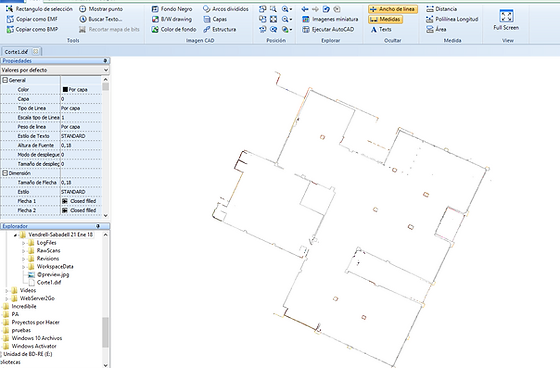Click the Color Por capa swatch
The height and width of the screenshot is (368, 560).
[x=65, y=90]
